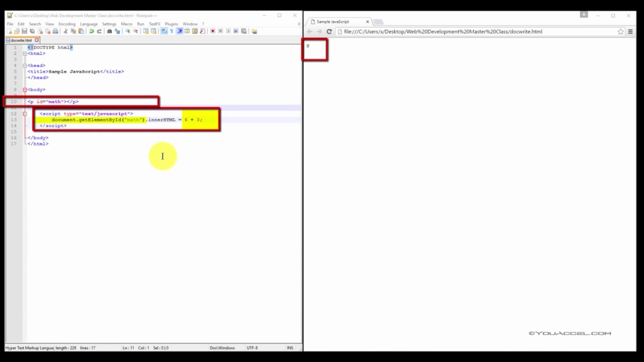Open the Edit menu
Screen dimensions: 644x362
click(21, 24)
